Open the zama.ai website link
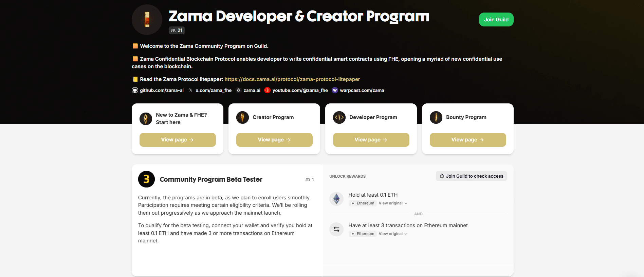 252,90
